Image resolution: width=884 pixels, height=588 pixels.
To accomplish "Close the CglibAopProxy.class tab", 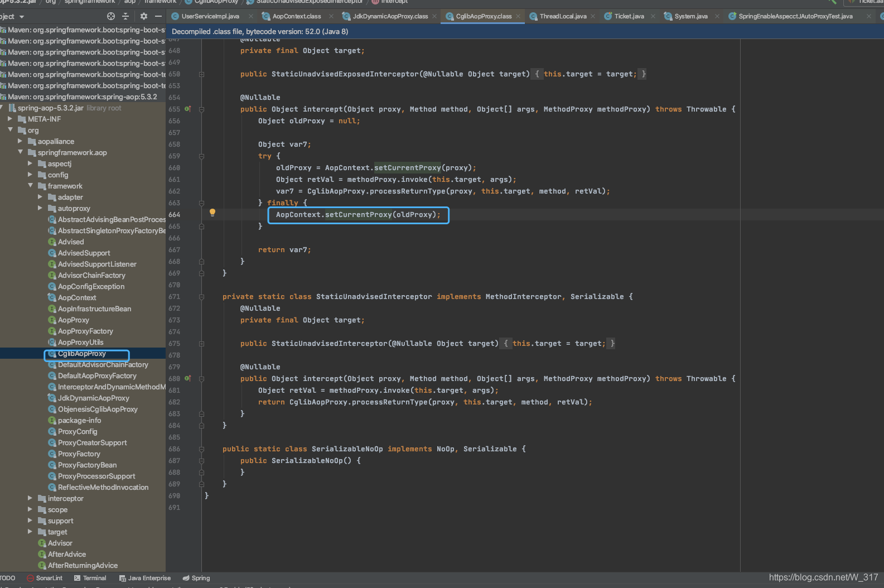I will point(519,16).
